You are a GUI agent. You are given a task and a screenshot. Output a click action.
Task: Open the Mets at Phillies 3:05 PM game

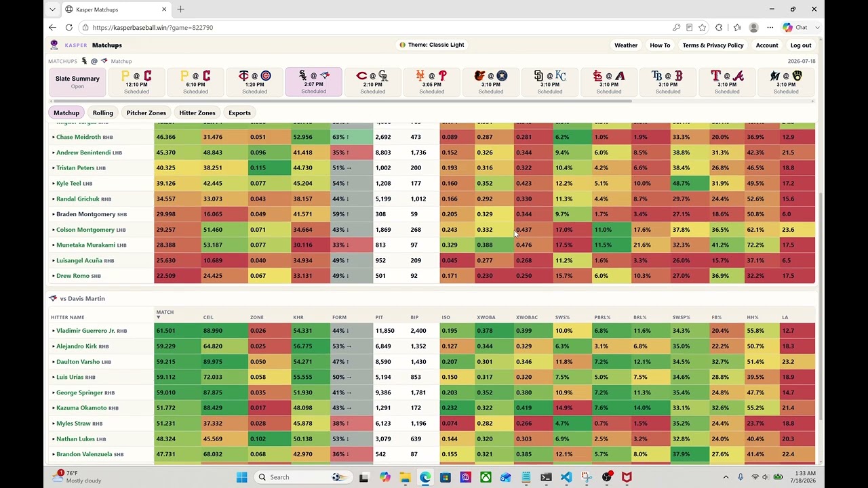coord(431,82)
